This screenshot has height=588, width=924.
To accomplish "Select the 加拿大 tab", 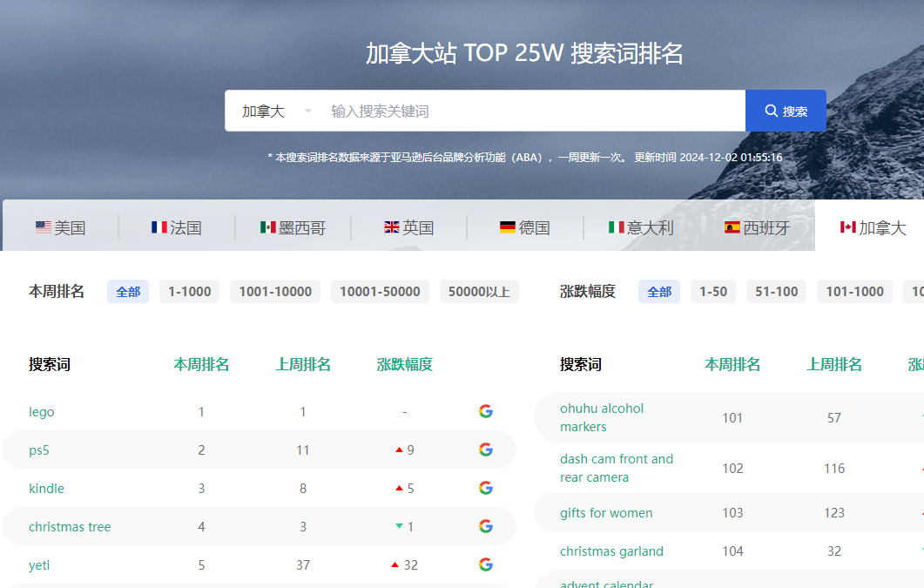I will point(873,227).
